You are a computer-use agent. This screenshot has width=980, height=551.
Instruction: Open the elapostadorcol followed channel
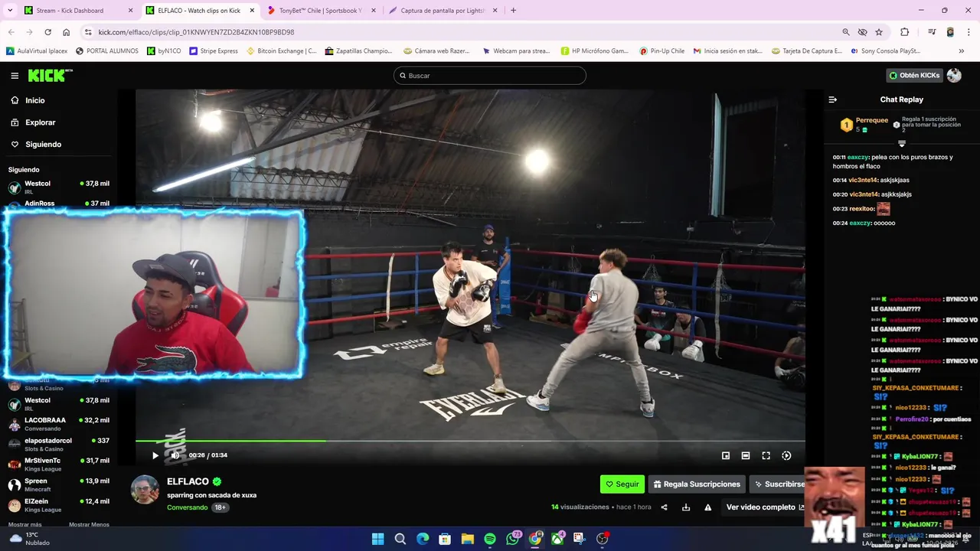tap(58, 444)
